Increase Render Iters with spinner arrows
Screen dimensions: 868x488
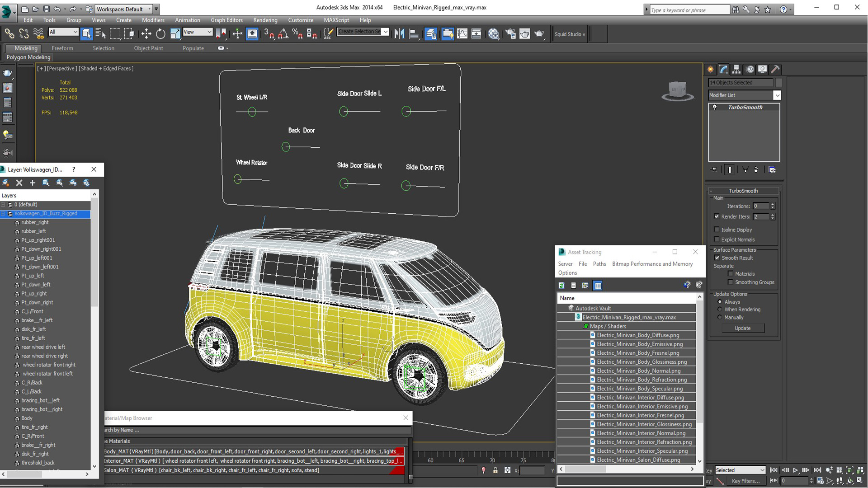point(772,215)
